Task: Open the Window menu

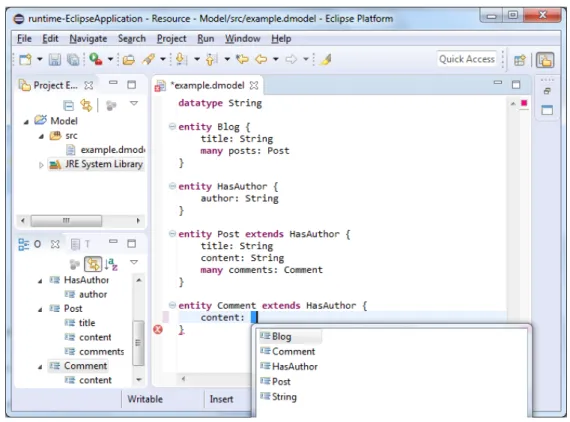Action: pyautogui.click(x=242, y=39)
